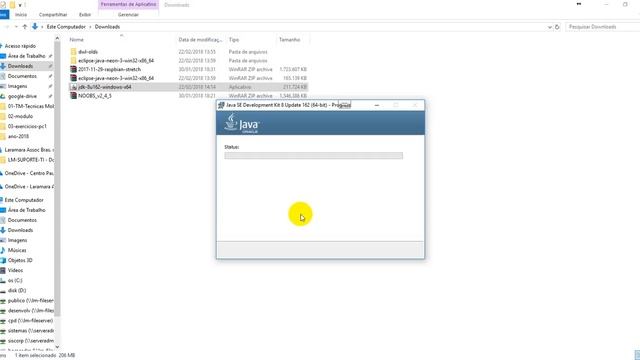
Task: Select pinned Área de Trabalho under Acesso rápido
Action: coord(27,56)
